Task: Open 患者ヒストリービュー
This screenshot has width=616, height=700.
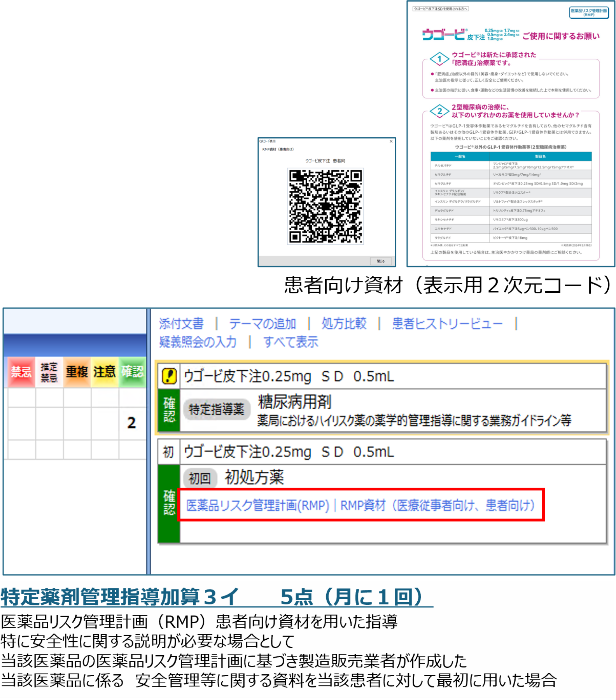Action: (x=447, y=324)
